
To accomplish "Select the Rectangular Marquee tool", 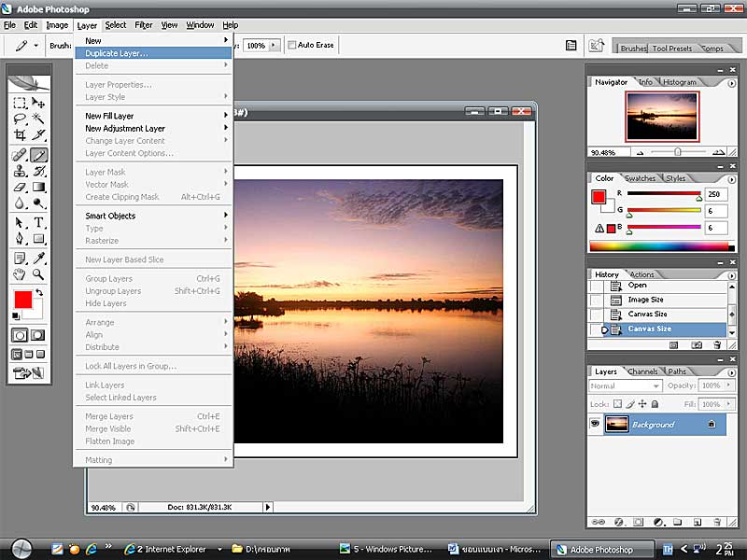I will (x=20, y=103).
